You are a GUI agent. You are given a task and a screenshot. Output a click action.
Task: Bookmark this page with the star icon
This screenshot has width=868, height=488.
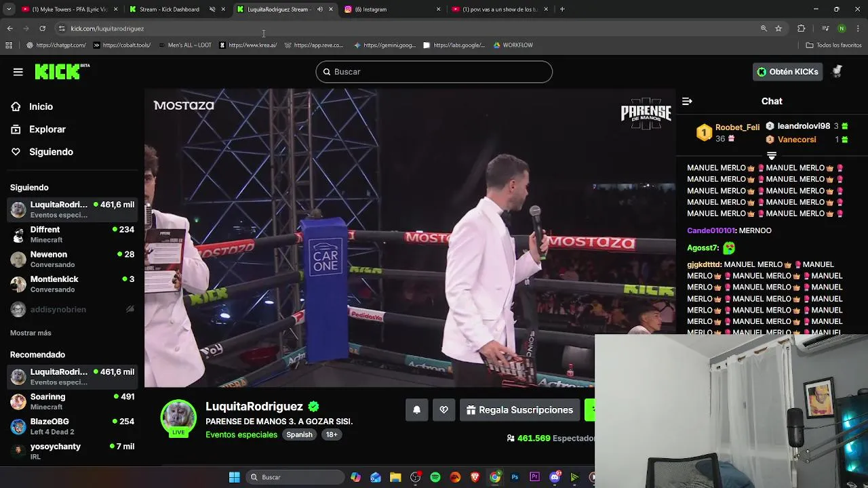coord(778,28)
